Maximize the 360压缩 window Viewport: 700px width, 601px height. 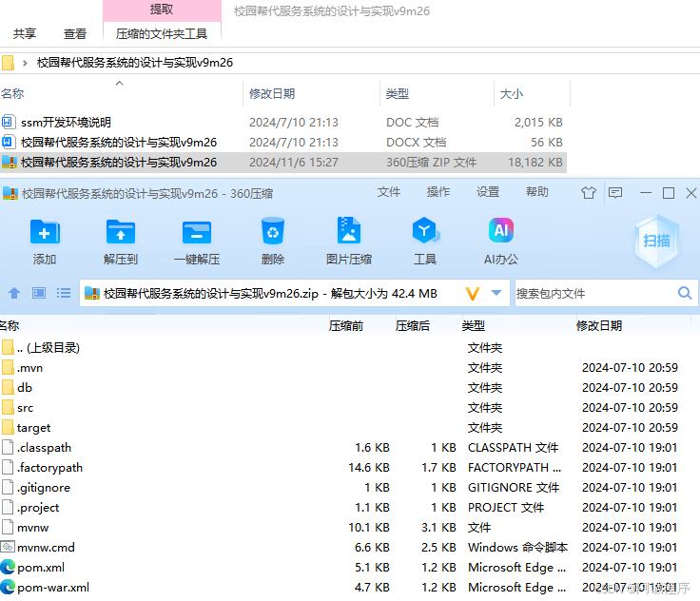pyautogui.click(x=669, y=193)
